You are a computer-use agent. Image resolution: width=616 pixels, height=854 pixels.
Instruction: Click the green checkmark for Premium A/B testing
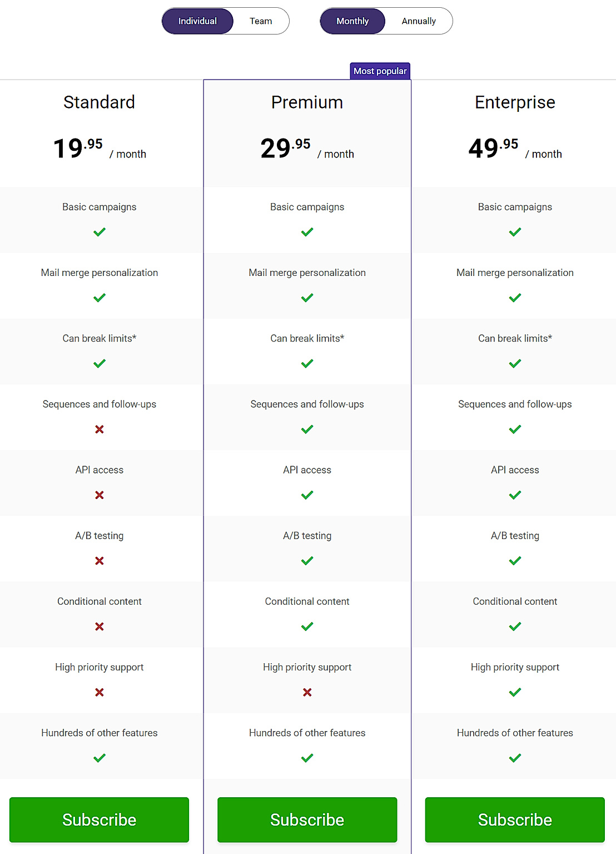(306, 560)
